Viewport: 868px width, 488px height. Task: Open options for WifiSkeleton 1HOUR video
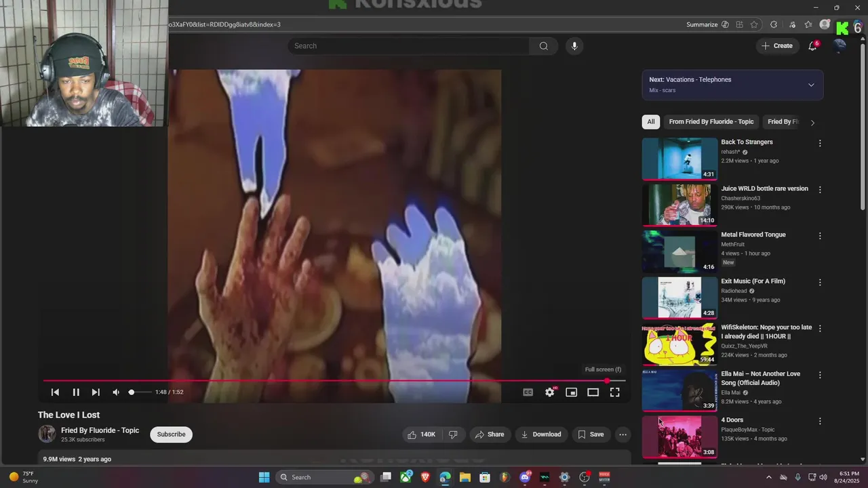point(820,328)
